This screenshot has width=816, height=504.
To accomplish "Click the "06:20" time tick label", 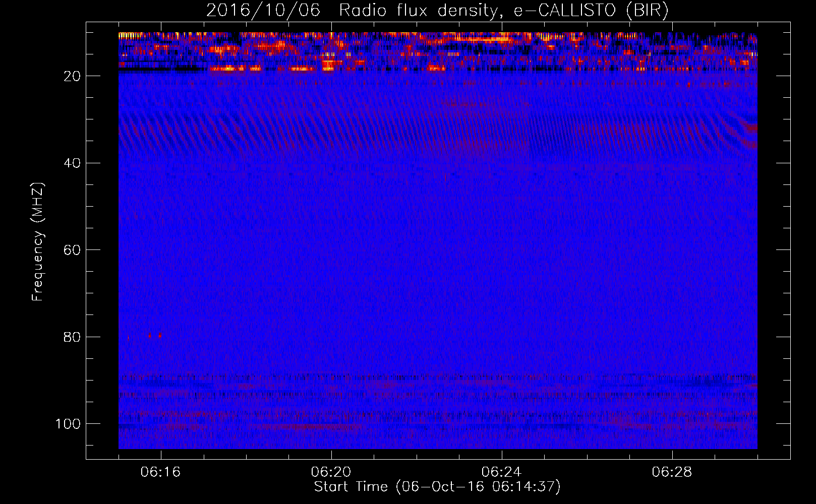I will pyautogui.click(x=331, y=472).
